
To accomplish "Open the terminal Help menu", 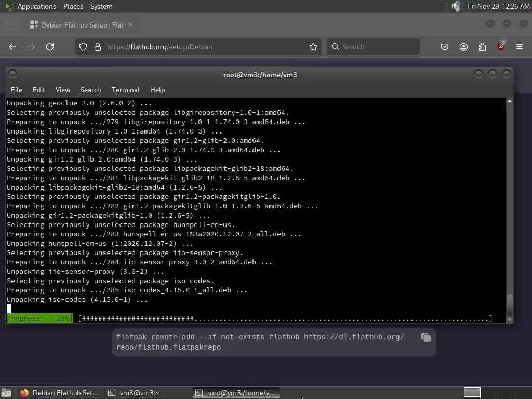I will click(157, 90).
